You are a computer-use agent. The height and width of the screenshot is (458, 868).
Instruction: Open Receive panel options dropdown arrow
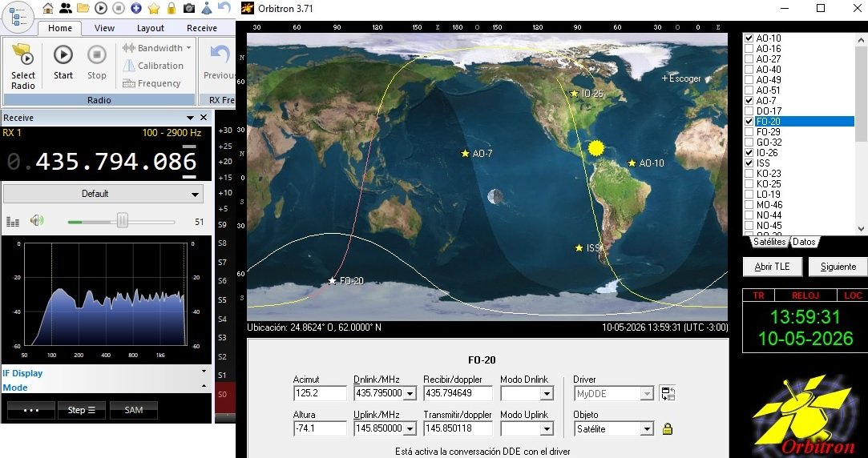click(x=191, y=118)
